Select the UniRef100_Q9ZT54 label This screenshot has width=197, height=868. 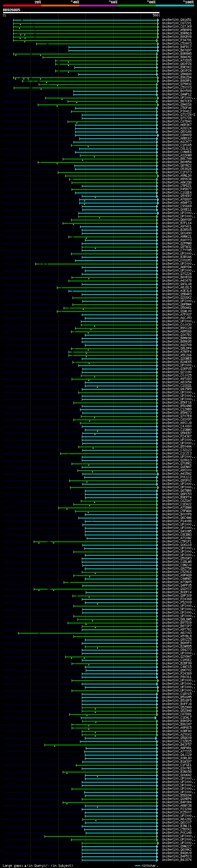click(x=177, y=568)
